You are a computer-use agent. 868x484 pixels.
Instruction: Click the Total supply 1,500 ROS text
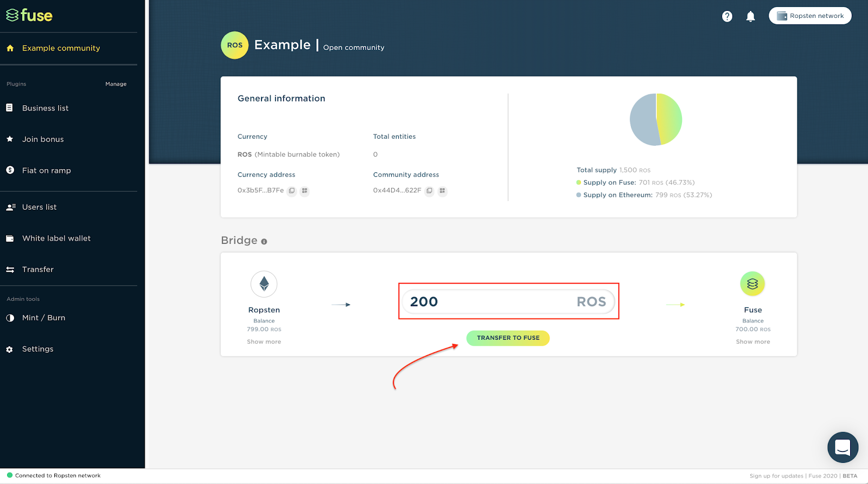click(x=614, y=170)
